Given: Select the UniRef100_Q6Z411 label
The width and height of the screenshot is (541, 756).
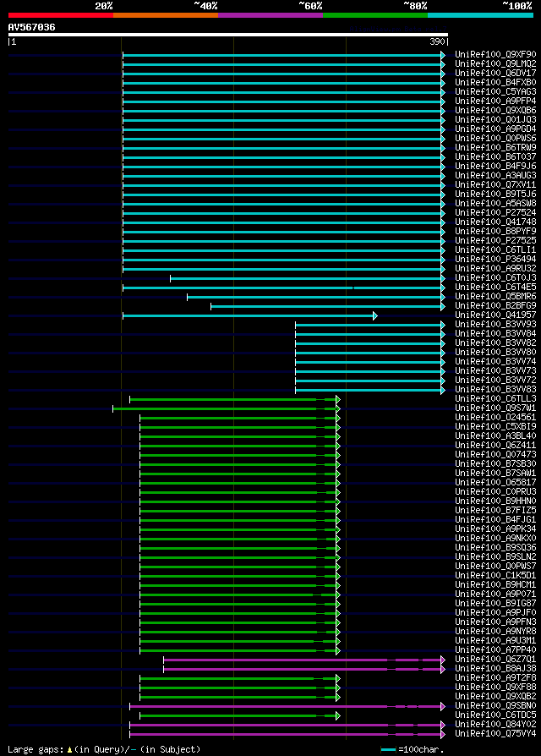Looking at the screenshot, I should pos(495,446).
